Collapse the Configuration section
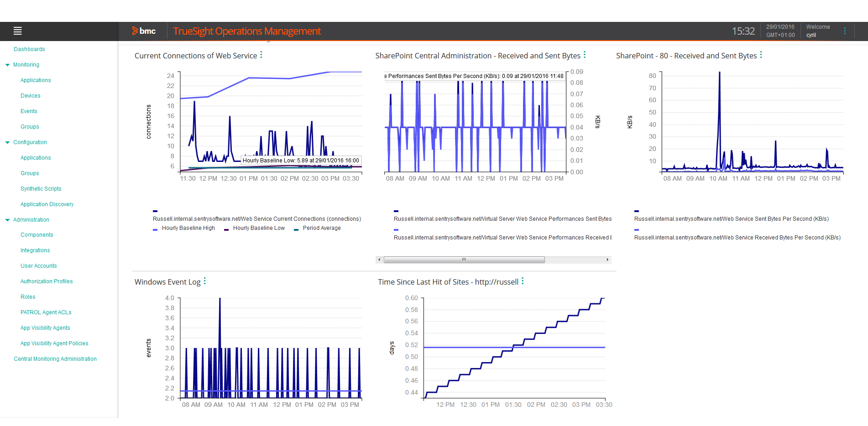This screenshot has height=426, width=868. pos(7,143)
